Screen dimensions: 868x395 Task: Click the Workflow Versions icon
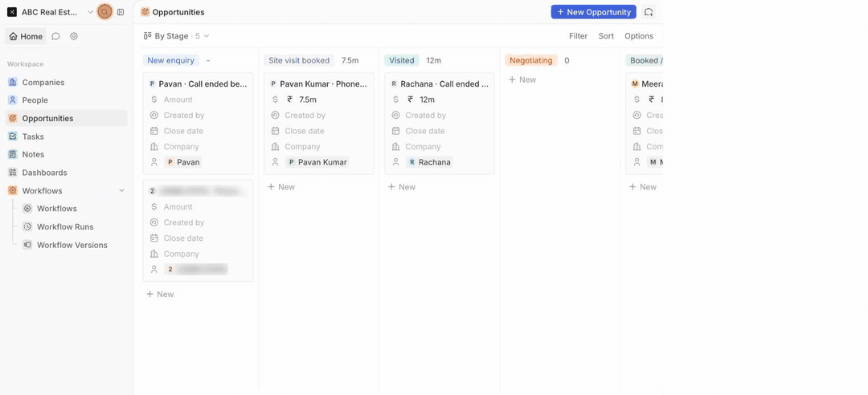(27, 245)
